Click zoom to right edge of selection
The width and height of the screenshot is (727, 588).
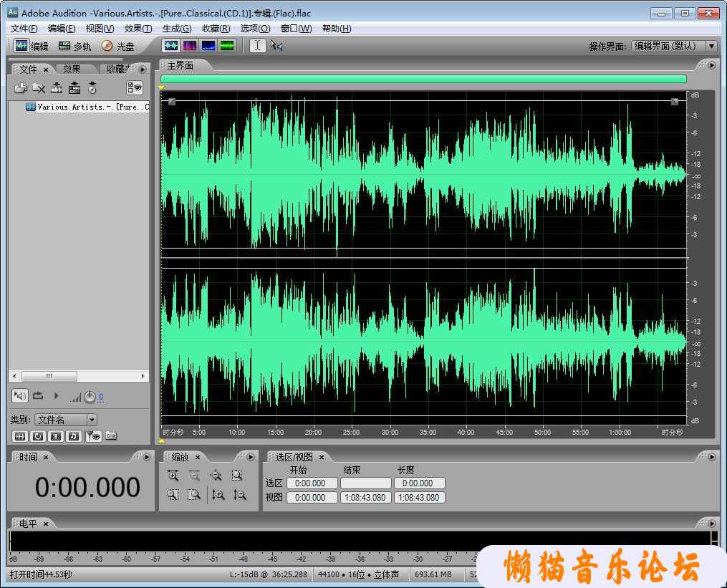click(x=194, y=495)
